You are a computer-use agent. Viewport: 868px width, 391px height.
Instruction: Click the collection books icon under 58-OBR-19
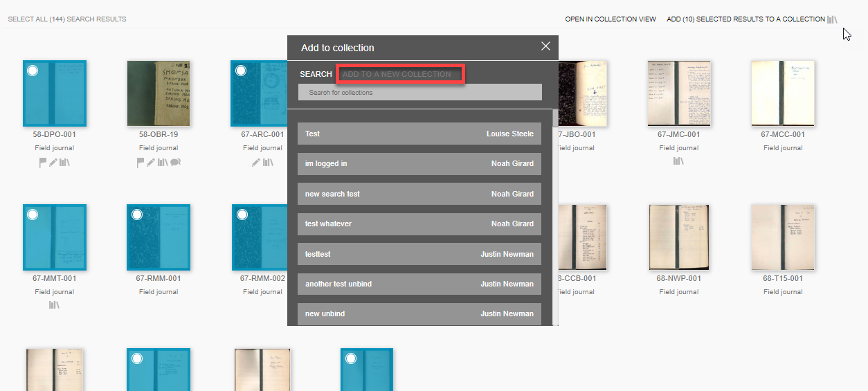tap(163, 163)
